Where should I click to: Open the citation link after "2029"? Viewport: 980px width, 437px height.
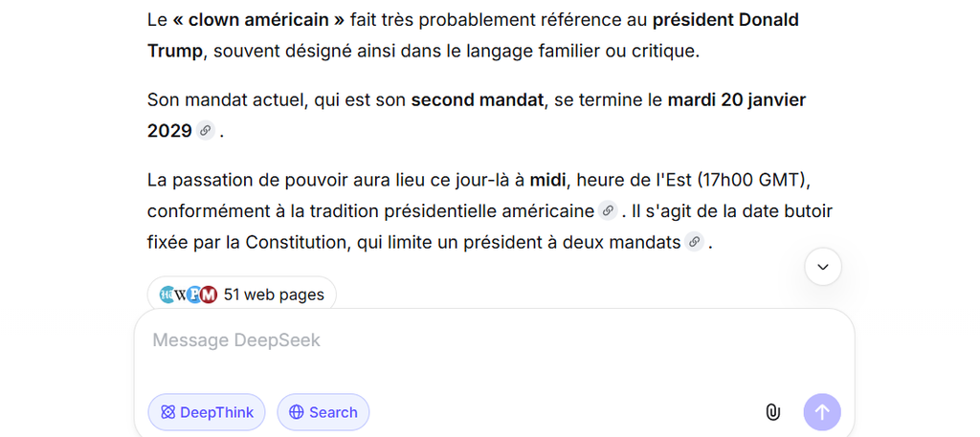[205, 130]
